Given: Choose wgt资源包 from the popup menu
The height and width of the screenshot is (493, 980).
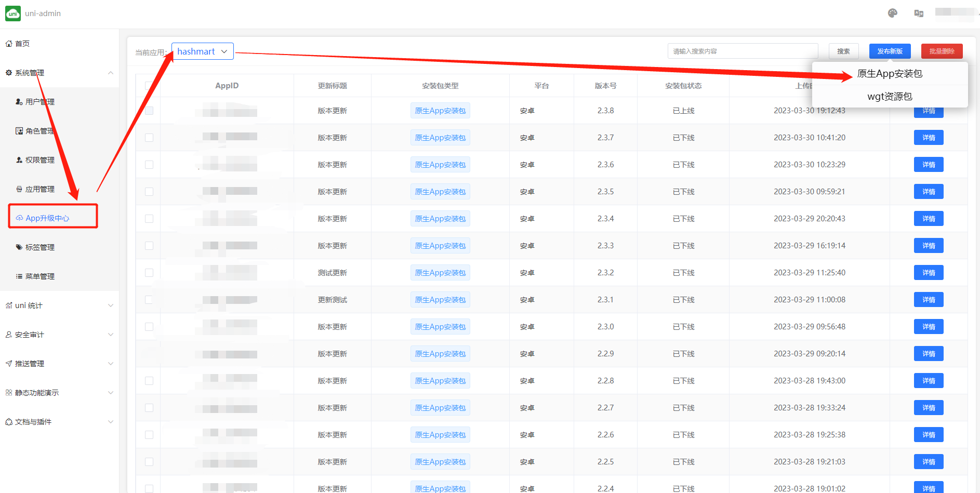Looking at the screenshot, I should click(890, 97).
